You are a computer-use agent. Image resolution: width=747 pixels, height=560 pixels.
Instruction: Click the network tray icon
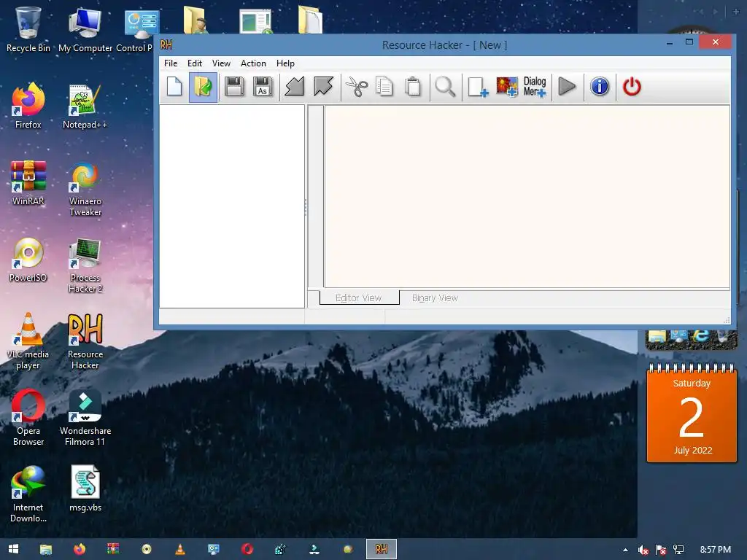coord(678,550)
